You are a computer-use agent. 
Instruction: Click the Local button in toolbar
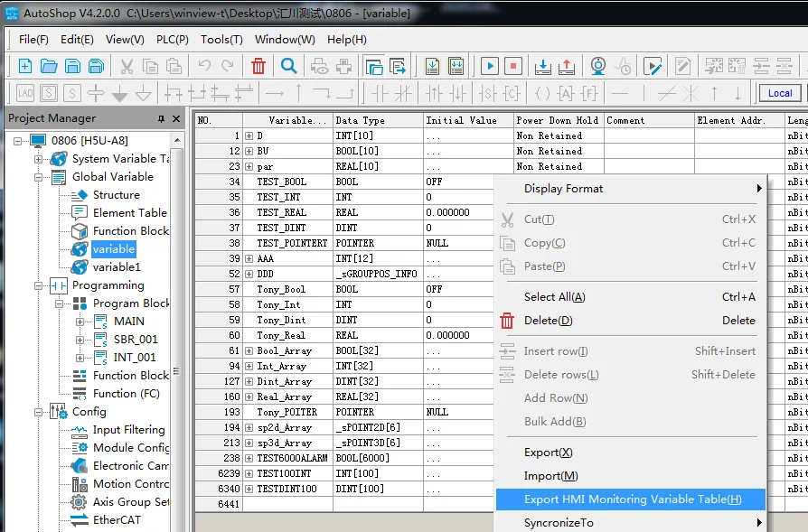(x=780, y=93)
